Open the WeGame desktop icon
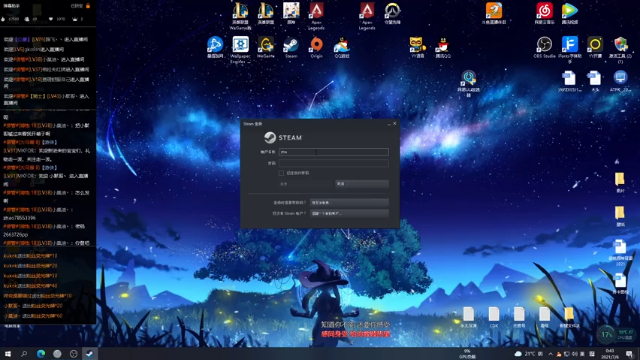Viewport: 640px width, 360px height. point(266,47)
